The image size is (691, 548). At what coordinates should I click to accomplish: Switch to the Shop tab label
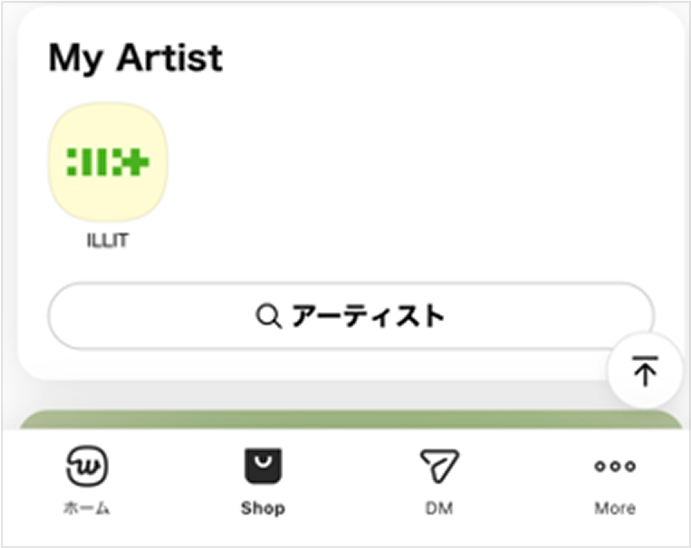coord(263,508)
